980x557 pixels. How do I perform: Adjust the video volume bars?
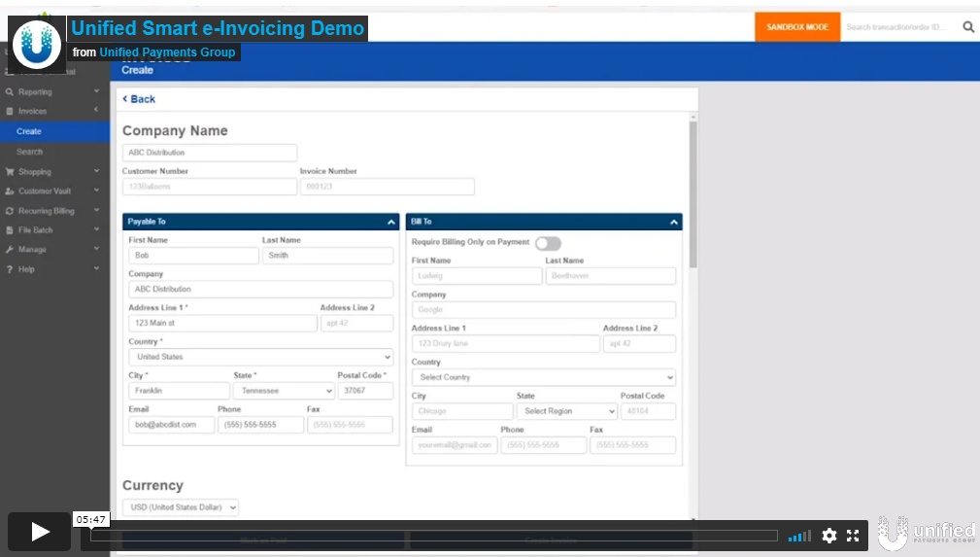click(x=799, y=536)
